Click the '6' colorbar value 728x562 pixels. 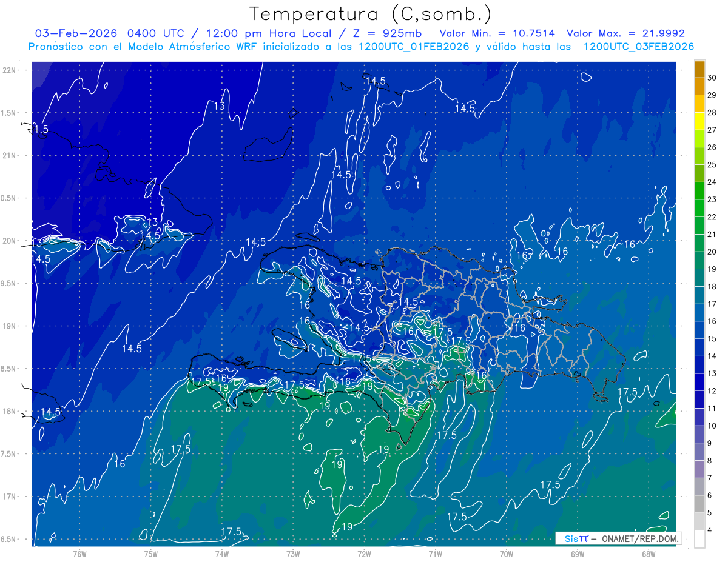(710, 495)
